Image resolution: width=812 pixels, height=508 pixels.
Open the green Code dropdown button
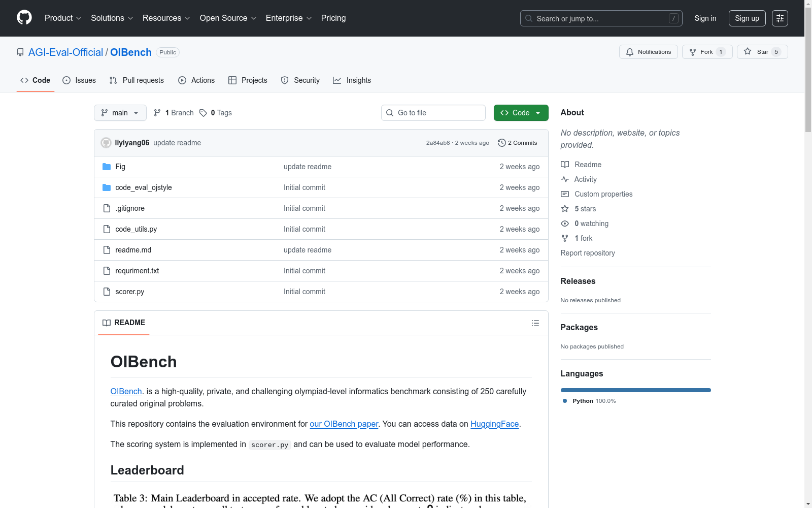[x=521, y=113]
